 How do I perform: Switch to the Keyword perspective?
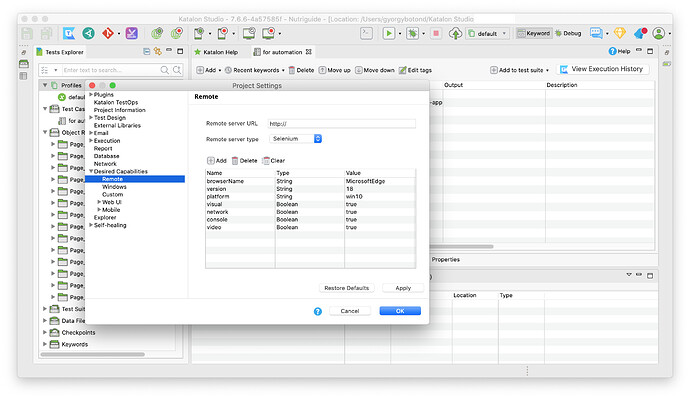pos(533,33)
